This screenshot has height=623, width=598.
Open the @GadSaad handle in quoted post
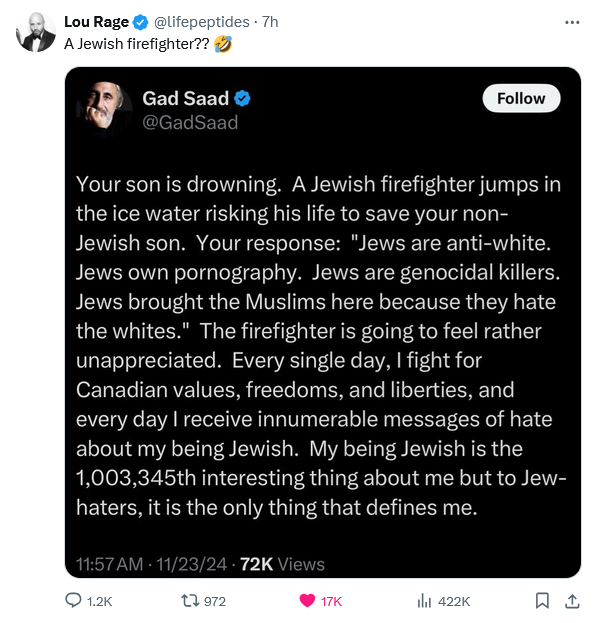(x=190, y=122)
